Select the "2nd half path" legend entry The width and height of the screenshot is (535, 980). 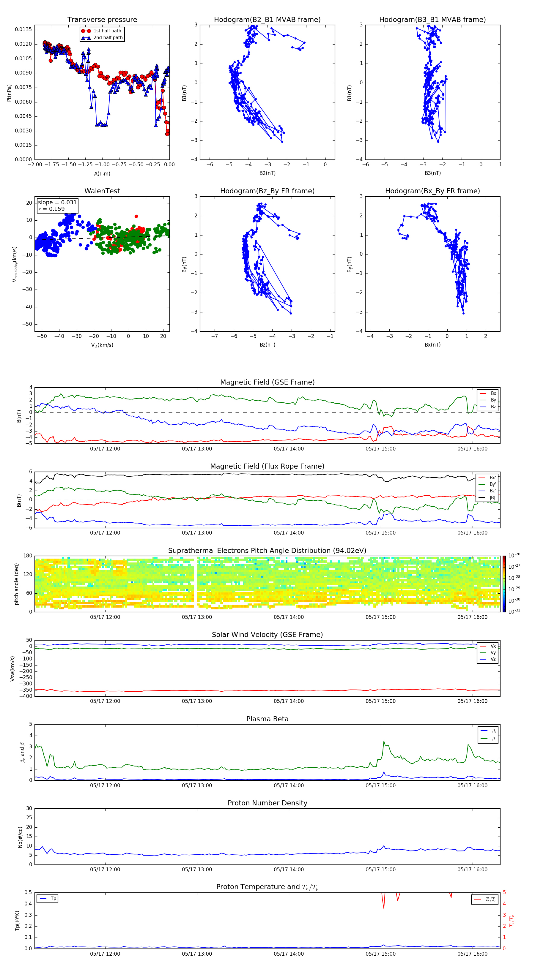(x=102, y=38)
